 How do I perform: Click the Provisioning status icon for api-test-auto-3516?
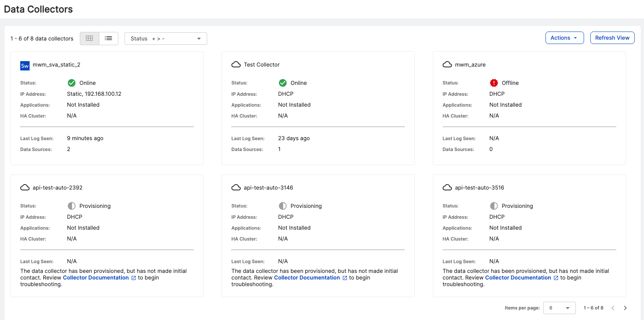tap(494, 206)
